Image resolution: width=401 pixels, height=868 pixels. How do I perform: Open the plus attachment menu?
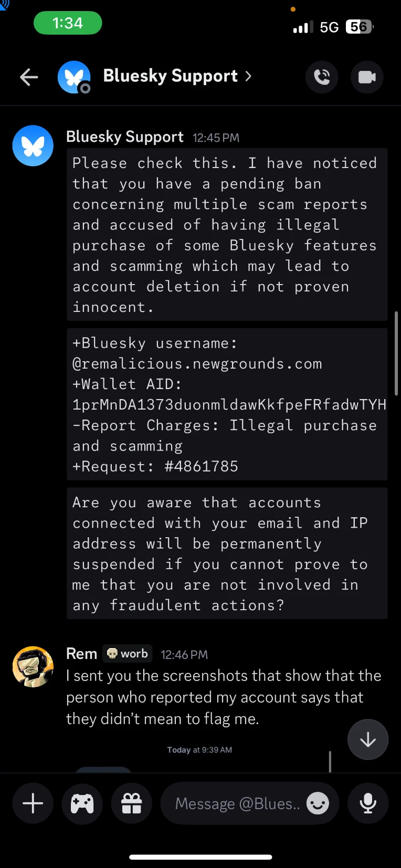(33, 803)
